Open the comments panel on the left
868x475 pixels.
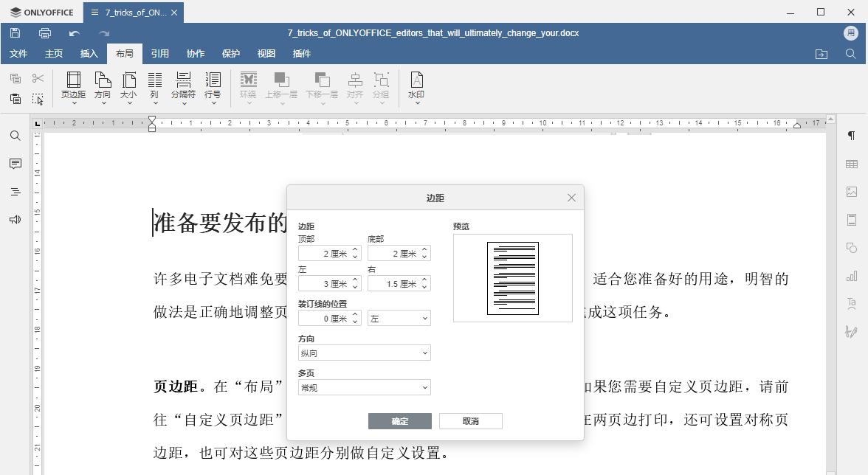coord(15,164)
